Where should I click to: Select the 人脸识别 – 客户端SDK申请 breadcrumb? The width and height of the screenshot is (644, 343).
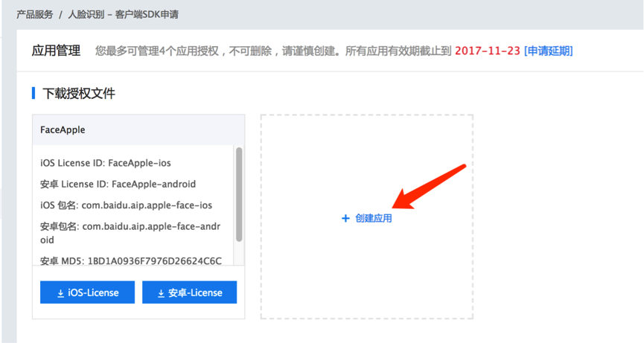123,14
